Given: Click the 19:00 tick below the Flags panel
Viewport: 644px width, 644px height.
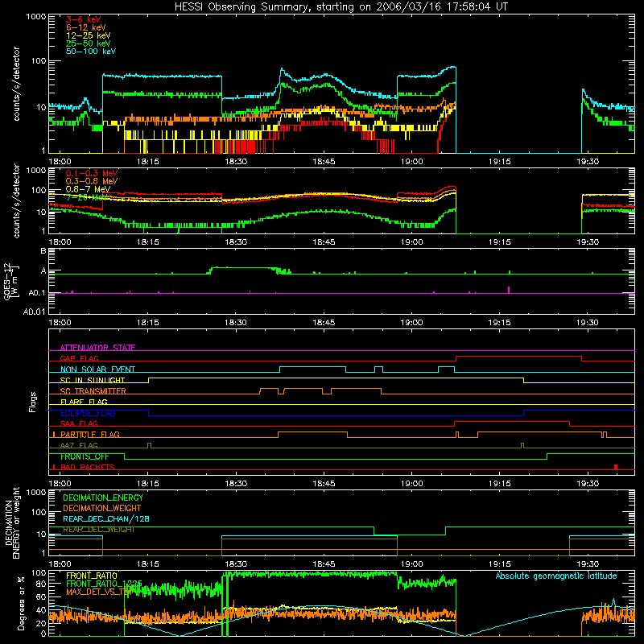Looking at the screenshot, I should coord(411,484).
